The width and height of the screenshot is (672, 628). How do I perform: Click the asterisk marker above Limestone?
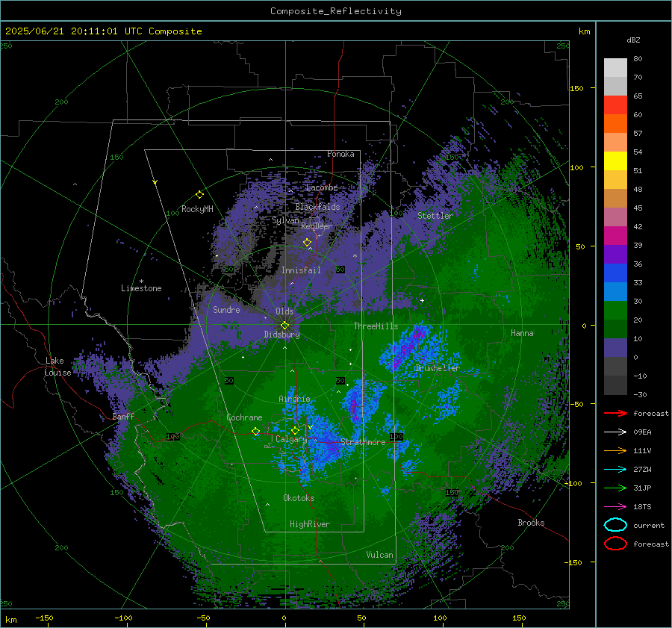tap(141, 282)
